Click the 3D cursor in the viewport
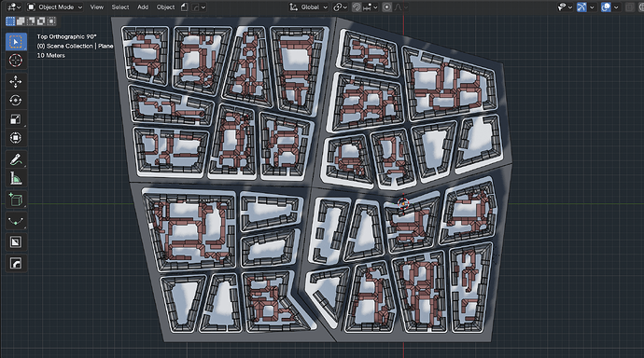 [403, 203]
